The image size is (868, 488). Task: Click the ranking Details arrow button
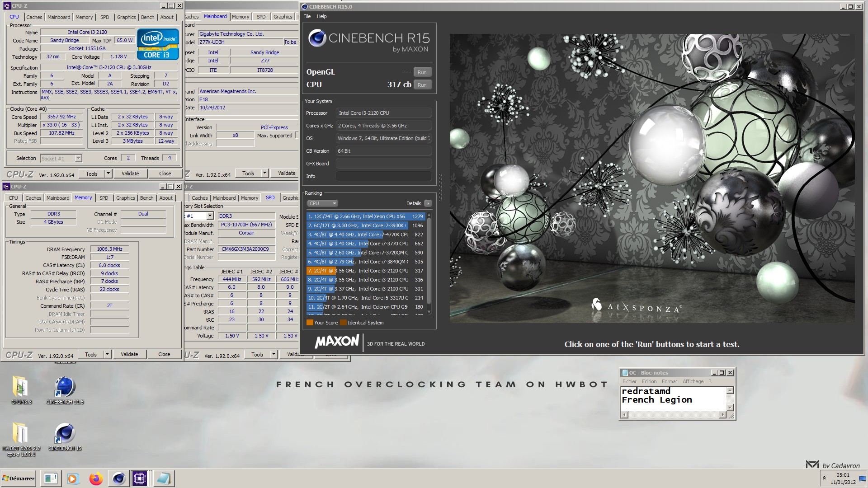click(x=428, y=203)
